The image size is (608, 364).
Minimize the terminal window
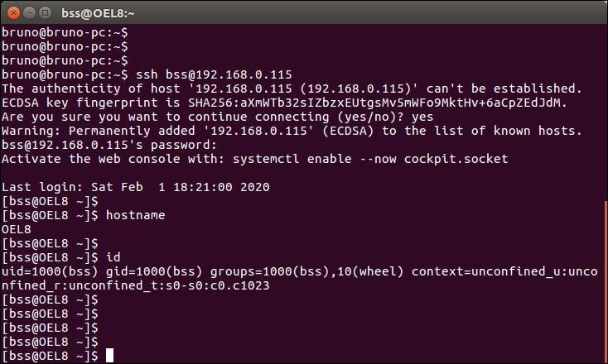coord(30,13)
